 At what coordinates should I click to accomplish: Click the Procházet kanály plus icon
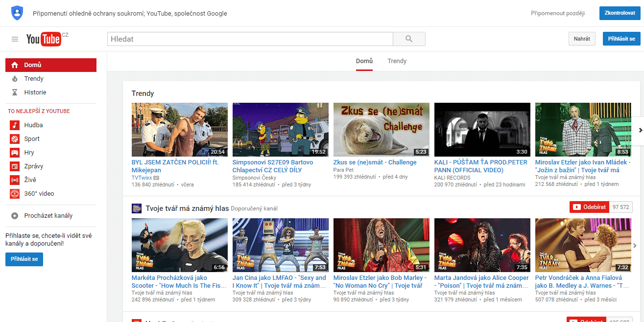tap(15, 216)
